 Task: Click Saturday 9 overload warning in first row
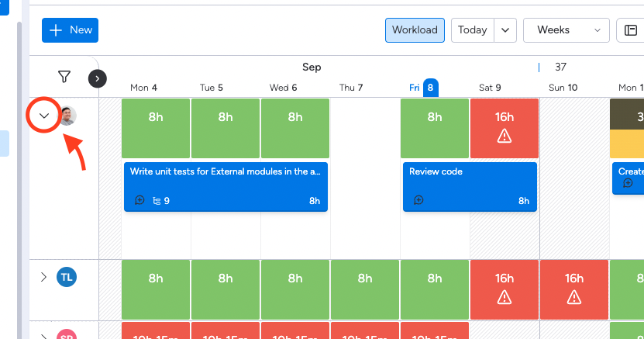505,137
